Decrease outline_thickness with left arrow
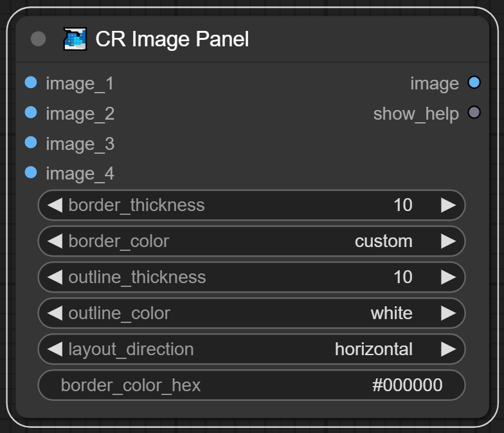 click(x=55, y=277)
